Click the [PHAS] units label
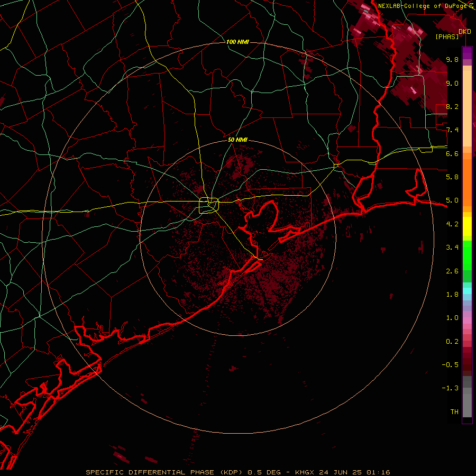Image resolution: width=476 pixels, height=476 pixels. (447, 37)
